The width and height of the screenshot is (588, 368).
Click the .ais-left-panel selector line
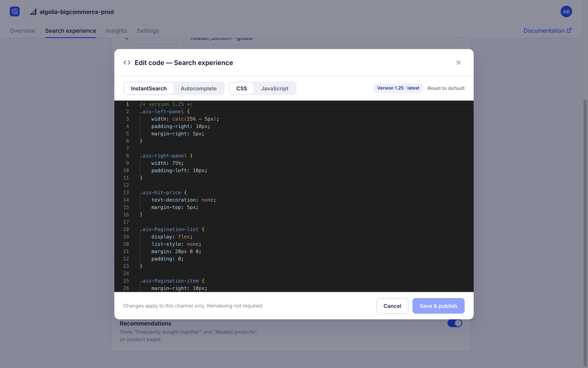[165, 111]
